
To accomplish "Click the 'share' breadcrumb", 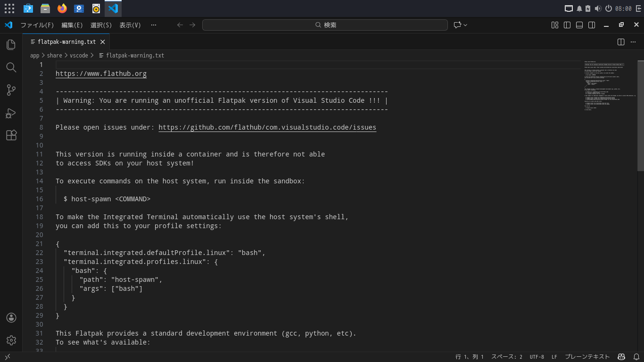I will (54, 56).
